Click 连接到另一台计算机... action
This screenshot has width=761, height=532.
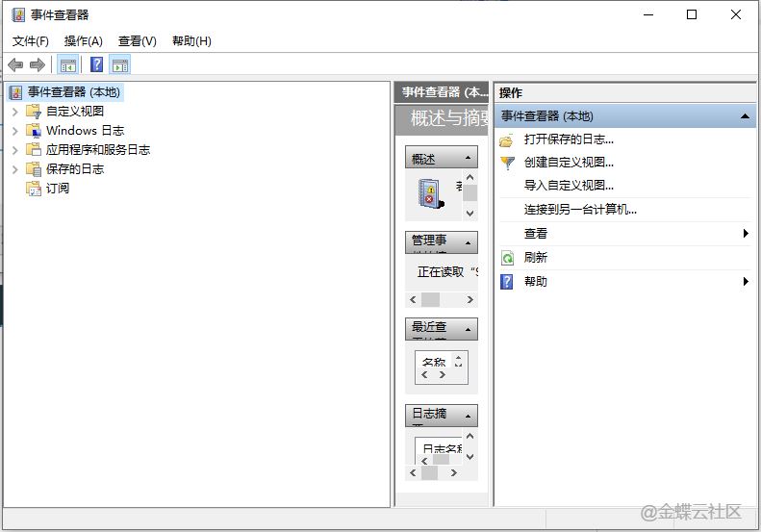tap(580, 210)
